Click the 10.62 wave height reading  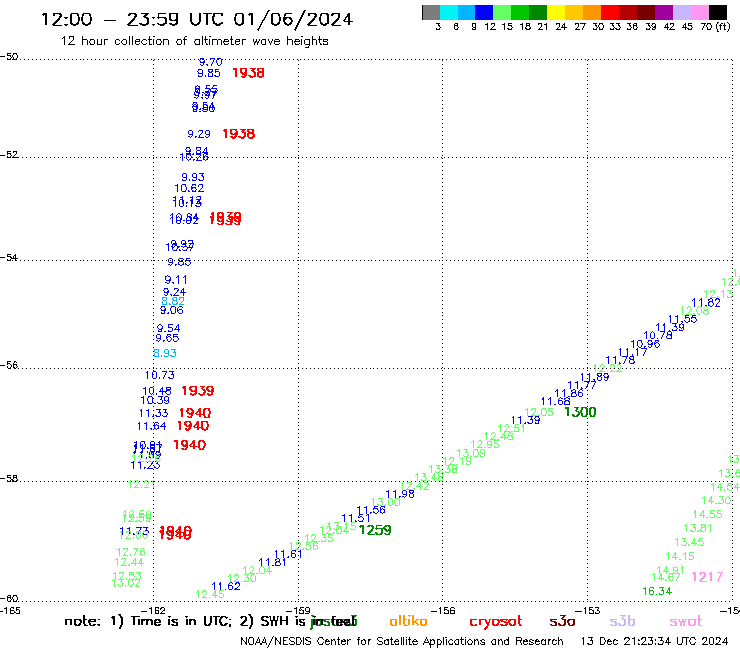point(189,188)
